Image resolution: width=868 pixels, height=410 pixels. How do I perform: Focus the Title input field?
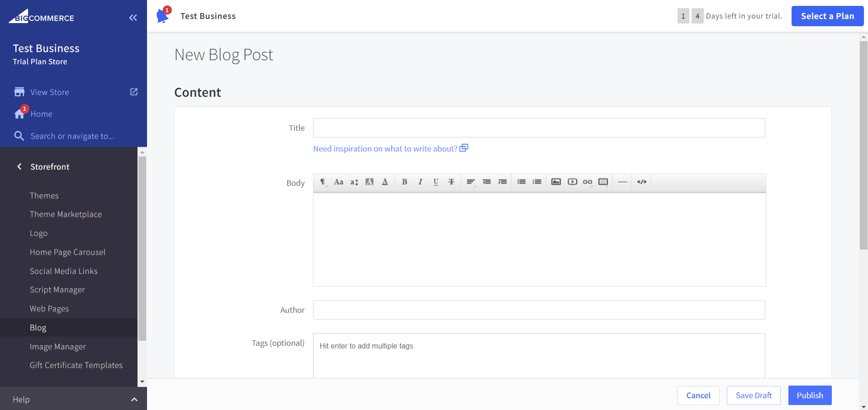coord(539,128)
